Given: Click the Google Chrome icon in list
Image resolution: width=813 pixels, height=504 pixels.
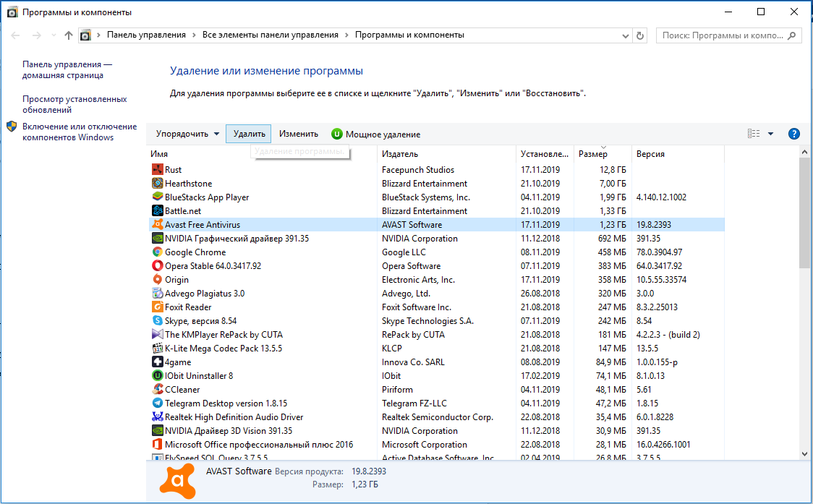Looking at the screenshot, I should pyautogui.click(x=157, y=252).
